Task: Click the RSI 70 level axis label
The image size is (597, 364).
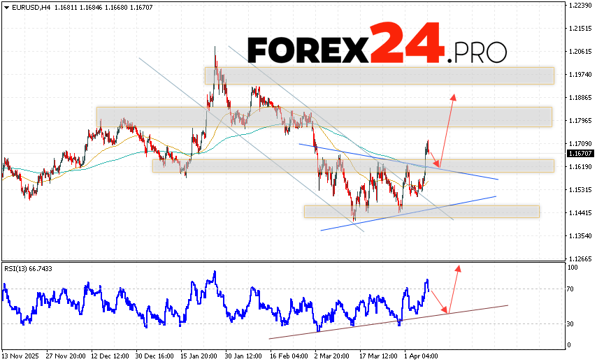Action: [571, 289]
